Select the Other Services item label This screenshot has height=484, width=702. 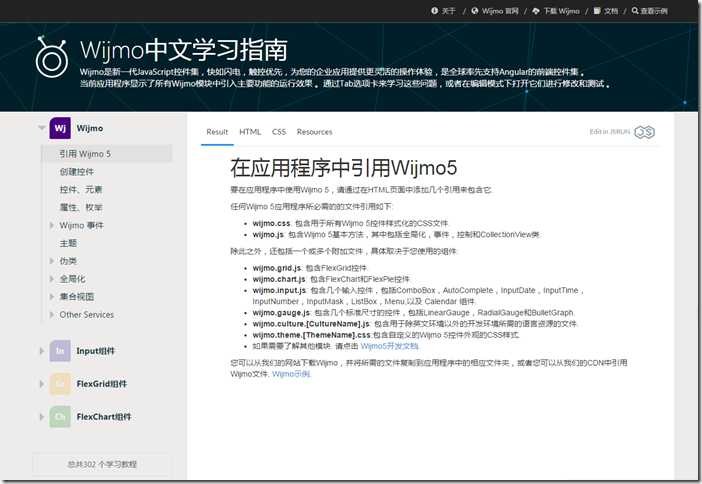(86, 315)
